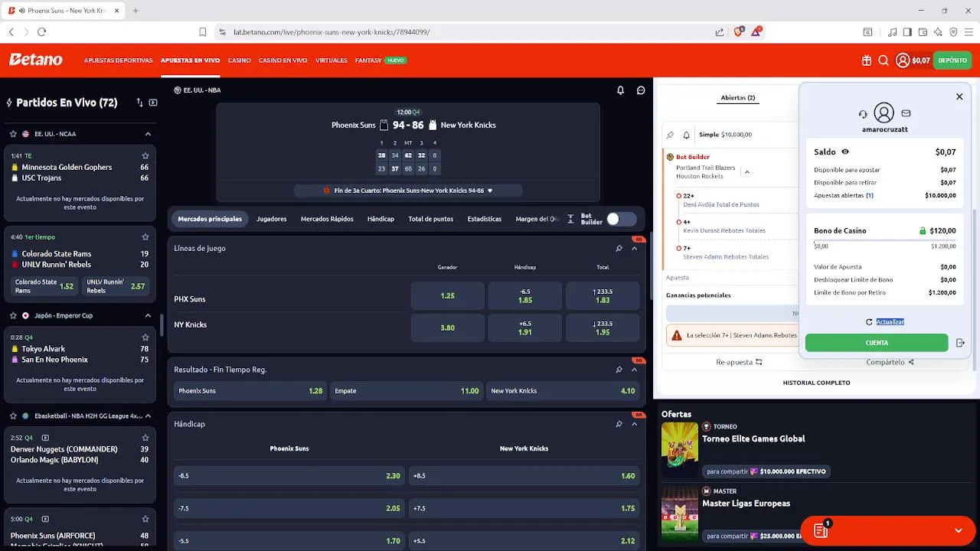Favorite the EE. UU. - NCAA league star
Viewport: 980px width, 551px height.
[x=13, y=134]
